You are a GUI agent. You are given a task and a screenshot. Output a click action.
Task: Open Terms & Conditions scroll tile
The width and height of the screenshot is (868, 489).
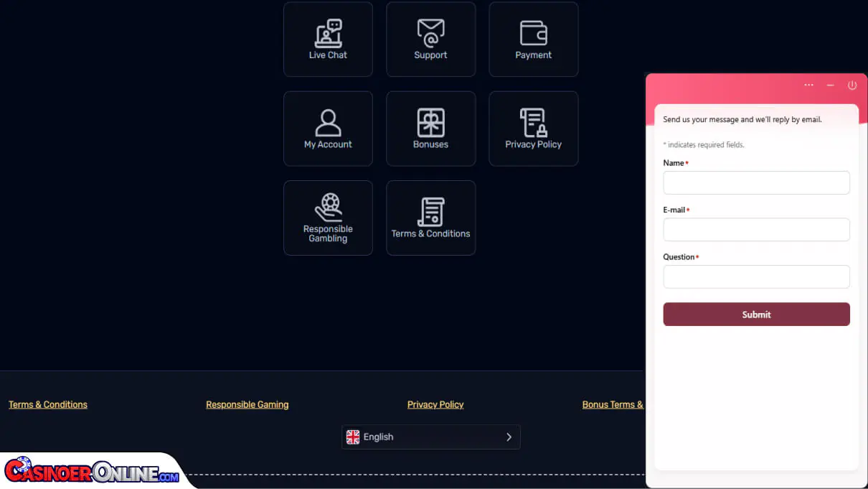(430, 218)
